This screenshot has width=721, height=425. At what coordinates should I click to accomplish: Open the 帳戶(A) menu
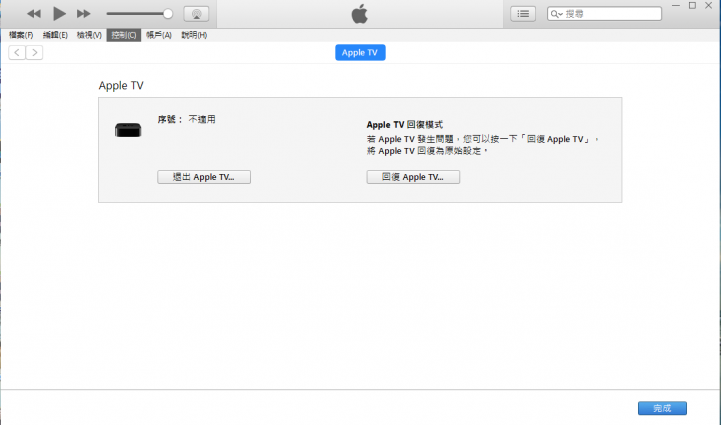159,35
